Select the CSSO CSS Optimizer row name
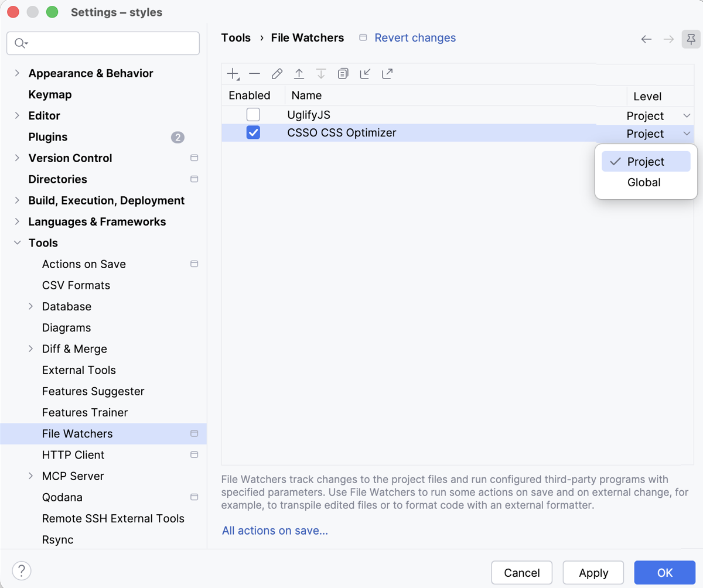703x588 pixels. point(342,133)
